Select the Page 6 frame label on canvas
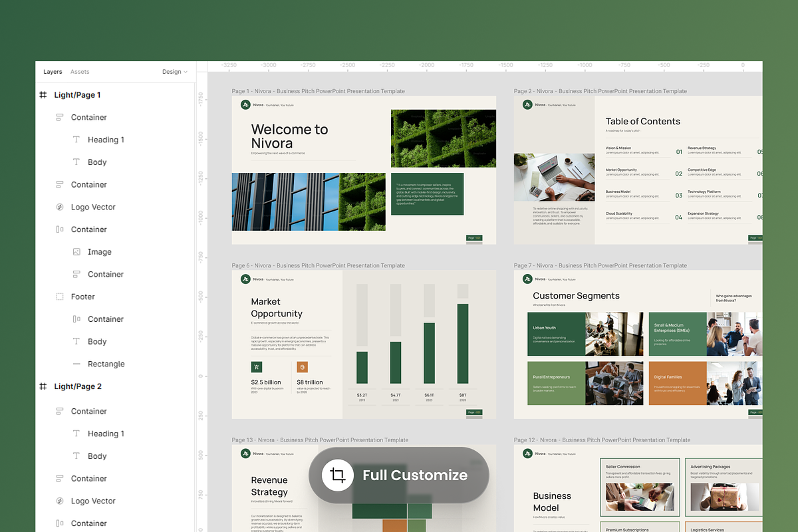Screen dimensions: 798x532 pyautogui.click(x=318, y=265)
